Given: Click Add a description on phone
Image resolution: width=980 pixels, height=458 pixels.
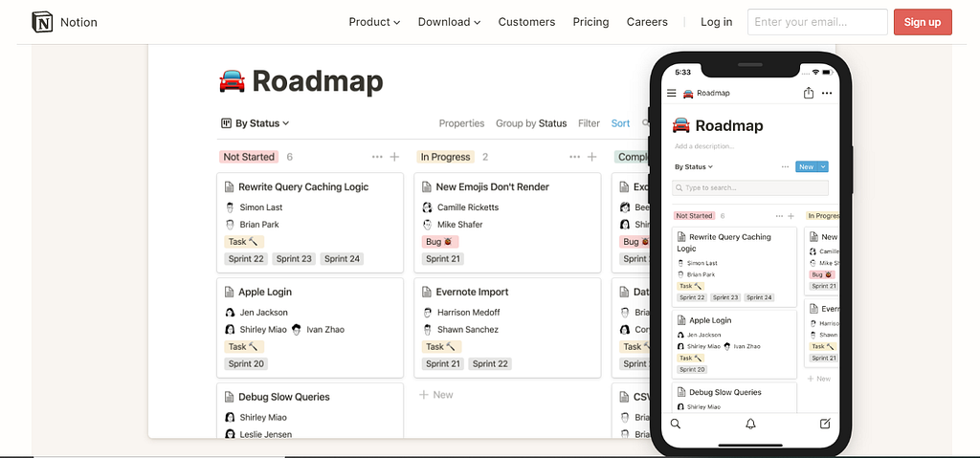Looking at the screenshot, I should coord(704,146).
